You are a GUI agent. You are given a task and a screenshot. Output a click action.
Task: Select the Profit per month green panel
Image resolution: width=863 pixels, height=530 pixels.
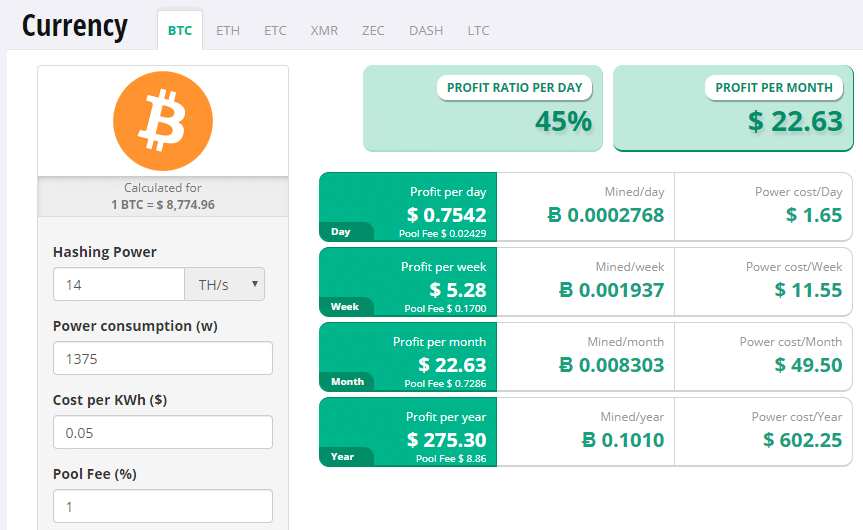click(408, 357)
